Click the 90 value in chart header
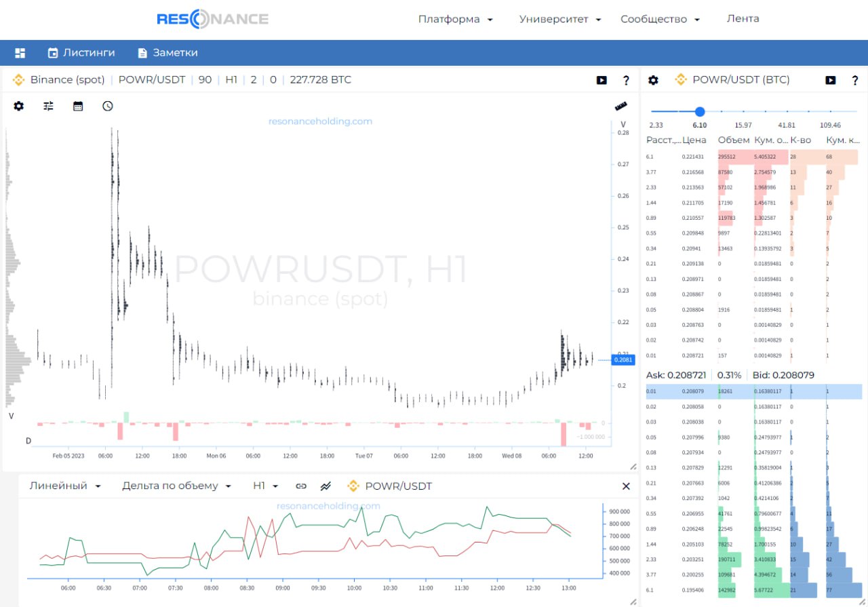Image resolution: width=868 pixels, height=607 pixels. pos(205,80)
